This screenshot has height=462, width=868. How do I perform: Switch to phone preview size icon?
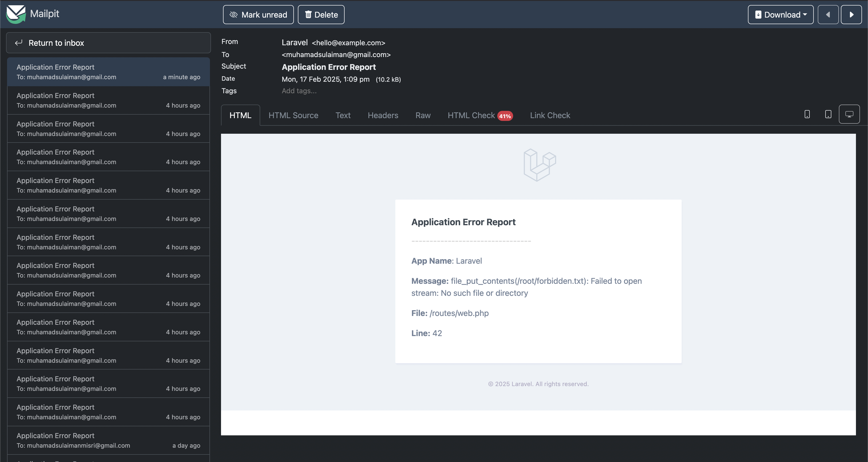tap(807, 115)
